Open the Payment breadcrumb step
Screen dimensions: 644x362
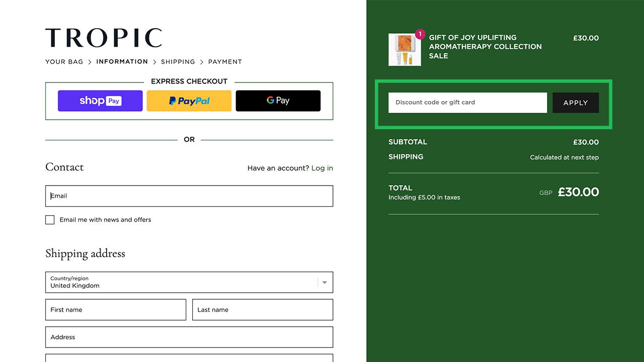225,62
